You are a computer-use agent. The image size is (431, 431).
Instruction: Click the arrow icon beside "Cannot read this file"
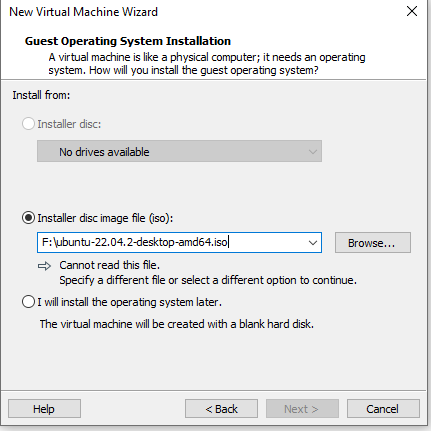tap(44, 266)
